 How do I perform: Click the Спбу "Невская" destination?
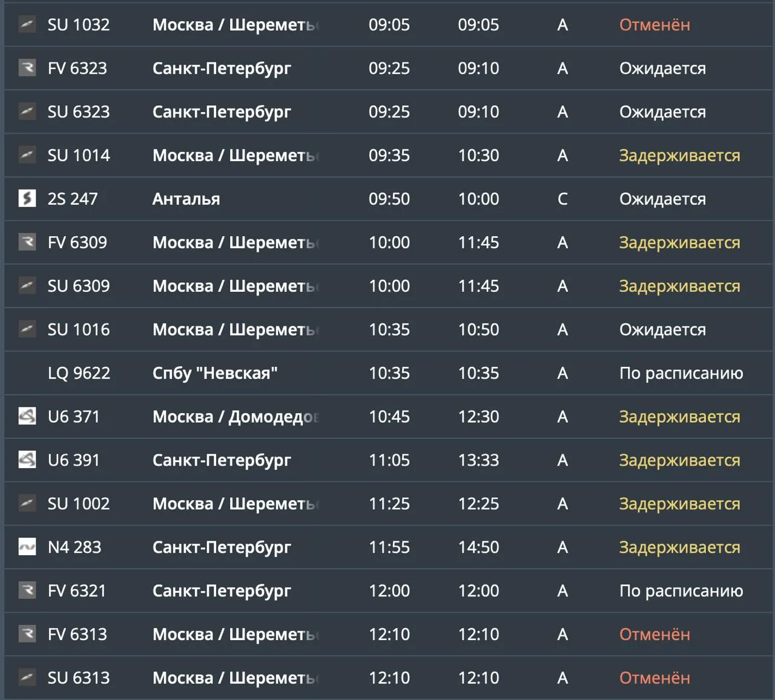pos(215,373)
